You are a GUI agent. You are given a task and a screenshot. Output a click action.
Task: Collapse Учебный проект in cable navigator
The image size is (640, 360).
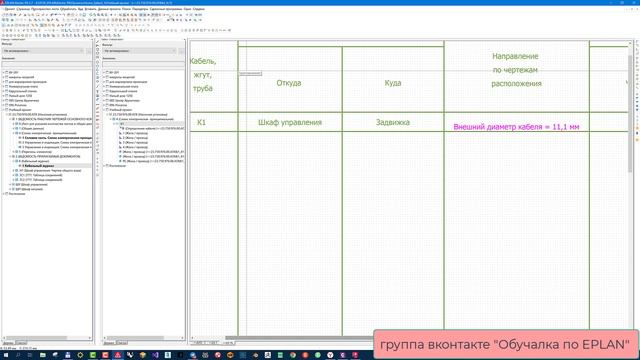pos(104,110)
